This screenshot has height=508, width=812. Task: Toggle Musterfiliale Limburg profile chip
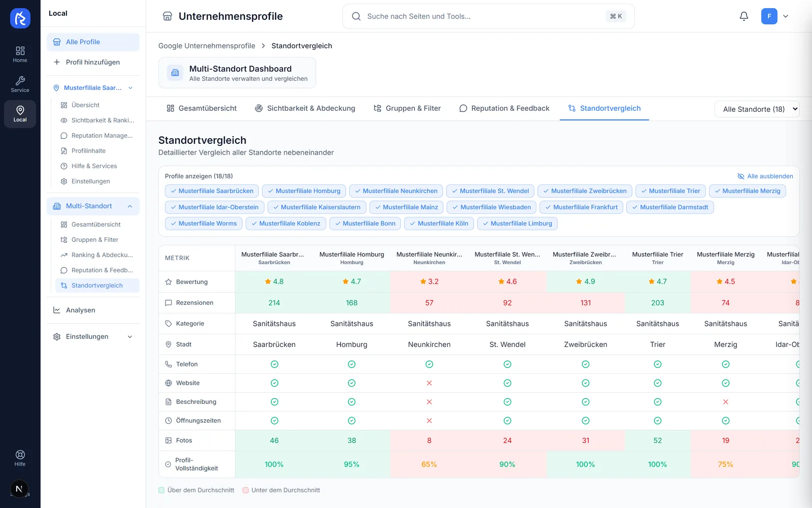click(x=517, y=224)
